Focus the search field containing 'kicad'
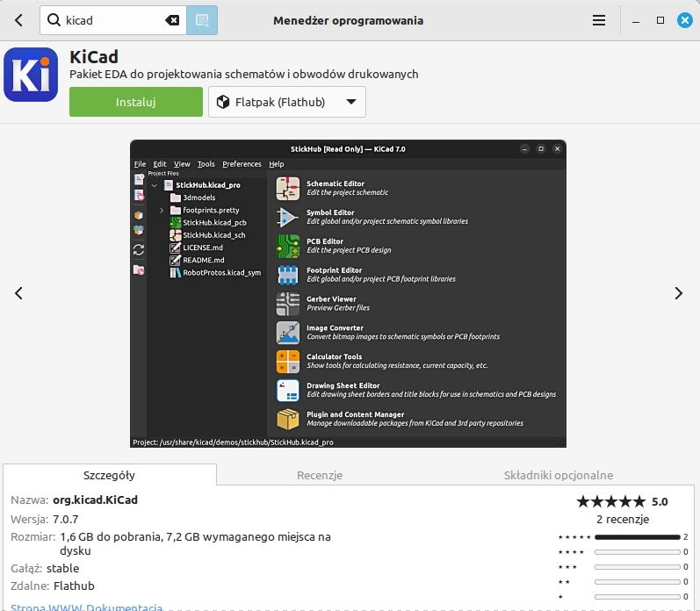Screen dimensions: 700x611 click(113, 20)
